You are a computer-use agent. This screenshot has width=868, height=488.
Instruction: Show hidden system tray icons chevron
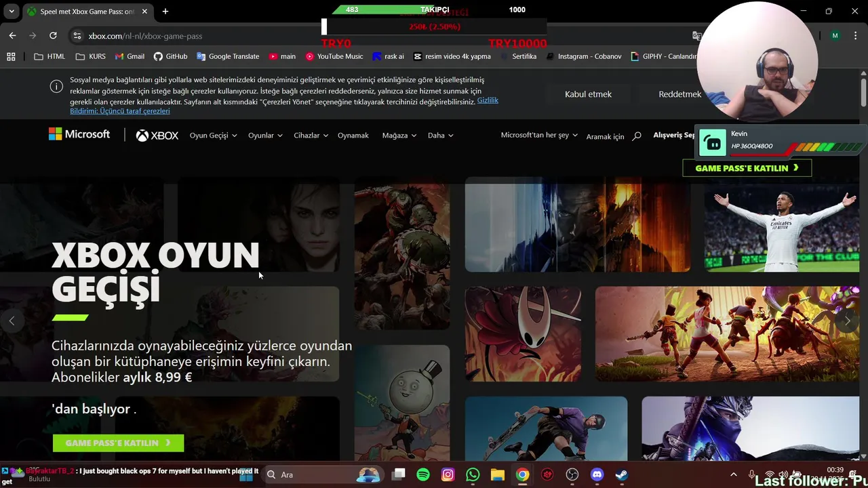733,474
